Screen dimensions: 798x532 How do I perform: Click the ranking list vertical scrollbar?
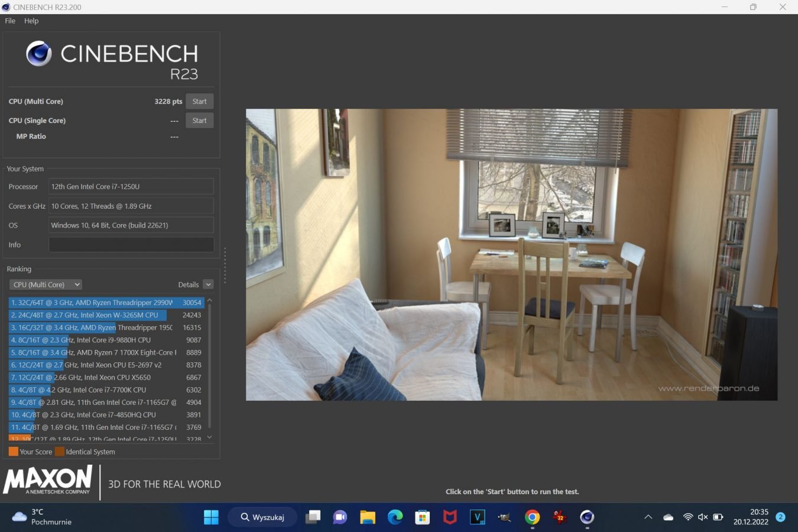(209, 366)
